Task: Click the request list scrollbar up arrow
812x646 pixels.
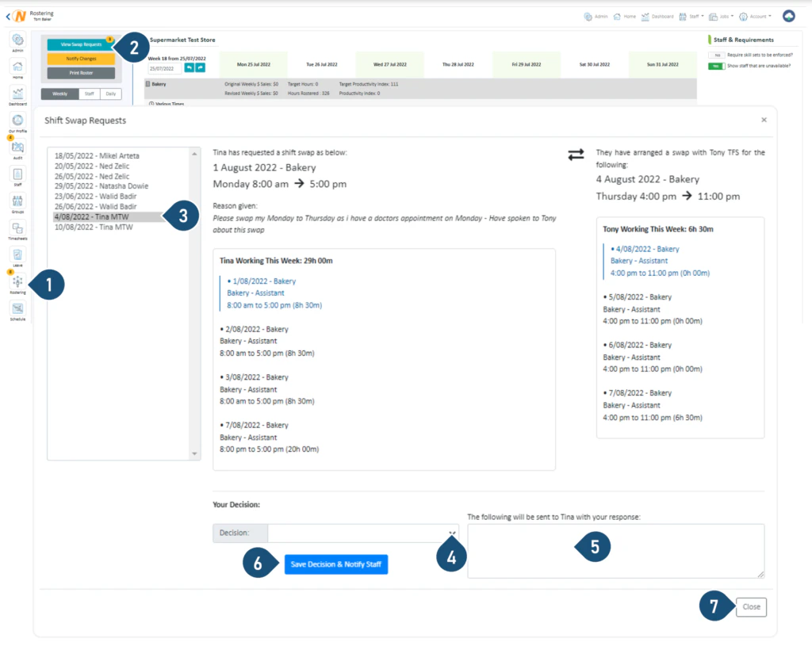Action: [x=195, y=154]
